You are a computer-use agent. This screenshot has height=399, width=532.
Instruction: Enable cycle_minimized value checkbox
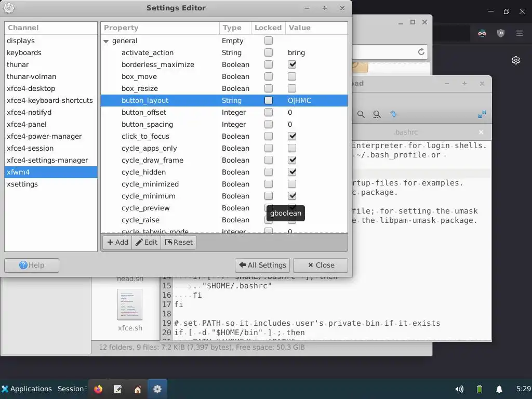pos(292,184)
